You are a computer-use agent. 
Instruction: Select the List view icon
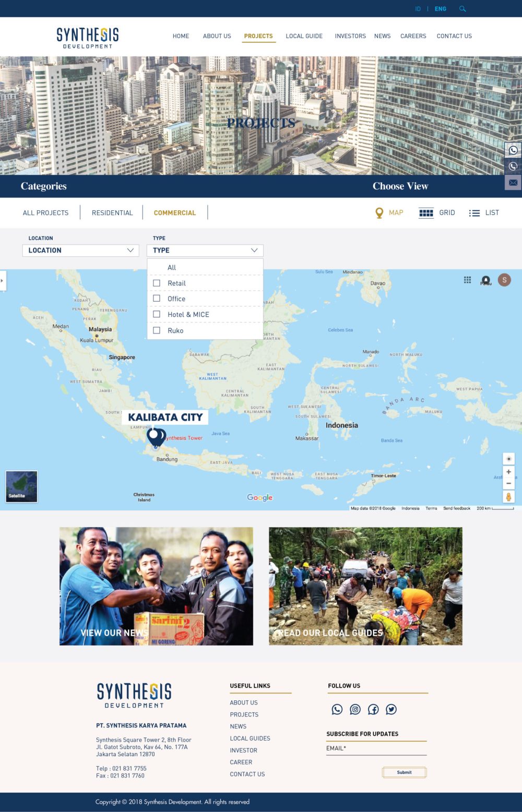click(474, 213)
